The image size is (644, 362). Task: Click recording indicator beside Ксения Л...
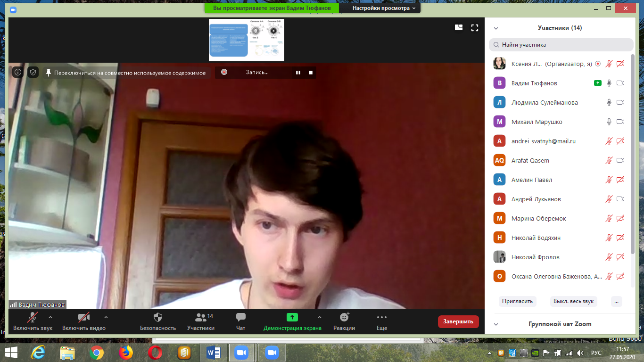(x=598, y=64)
